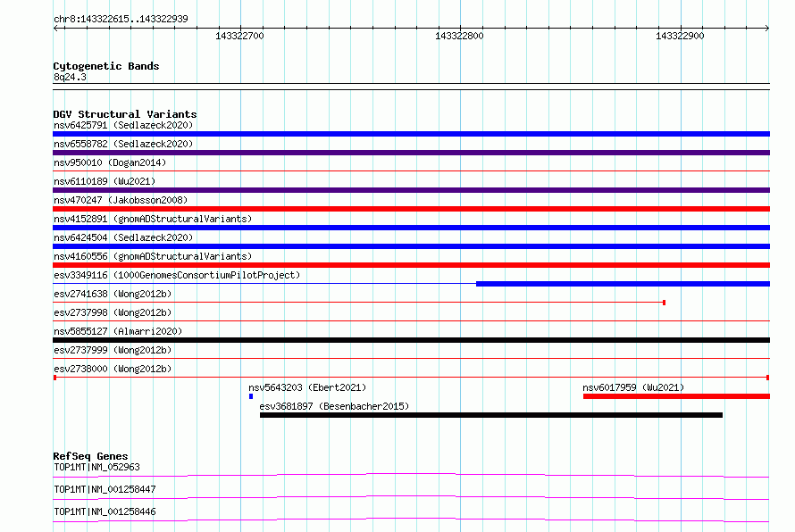This screenshot has width=795, height=532.
Task: Click the esv2741638 (Wong2012b) label
Action: [x=113, y=294]
